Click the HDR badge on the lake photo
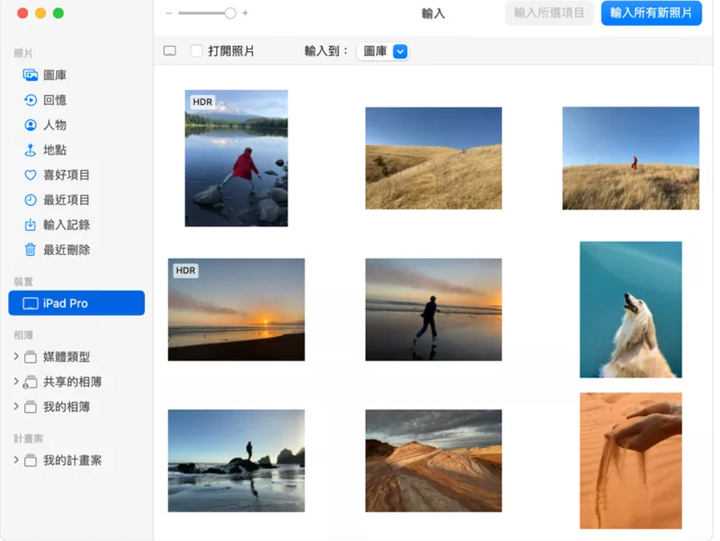The height and width of the screenshot is (541, 720). (x=202, y=102)
